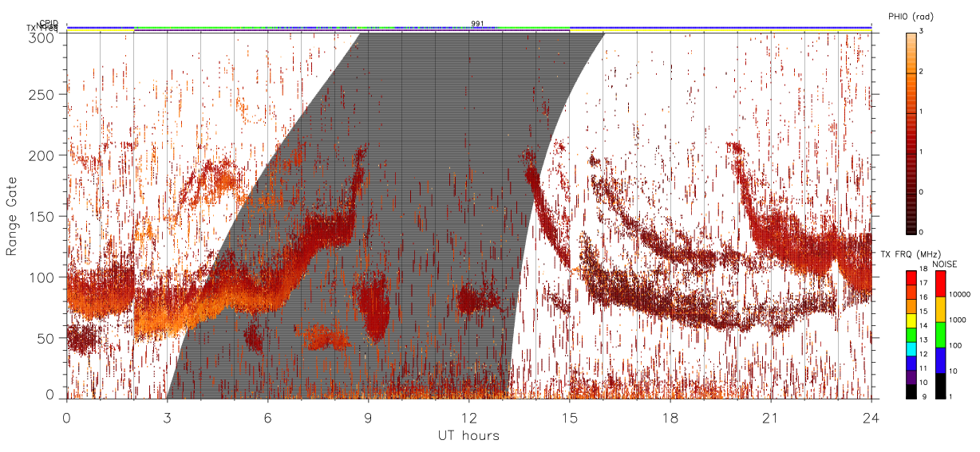Click x-axis tick label '21'
Image resolution: width=980 pixels, height=452 pixels.
pos(770,419)
